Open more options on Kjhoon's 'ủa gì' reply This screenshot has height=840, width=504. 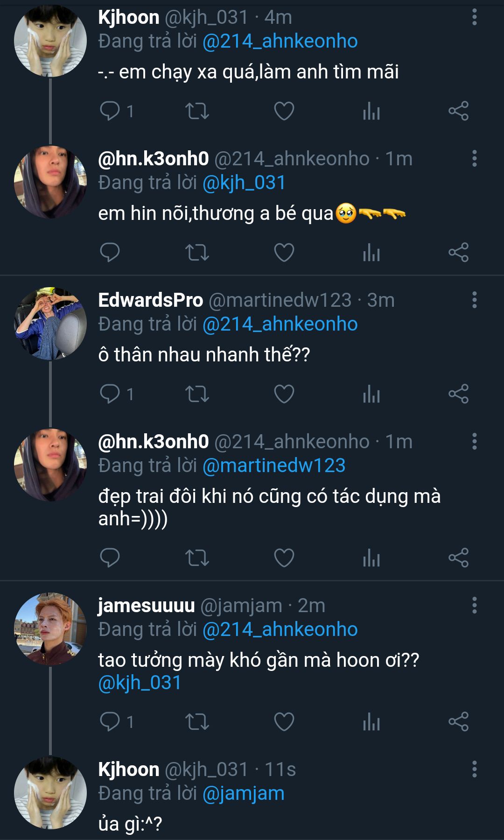coord(474,769)
